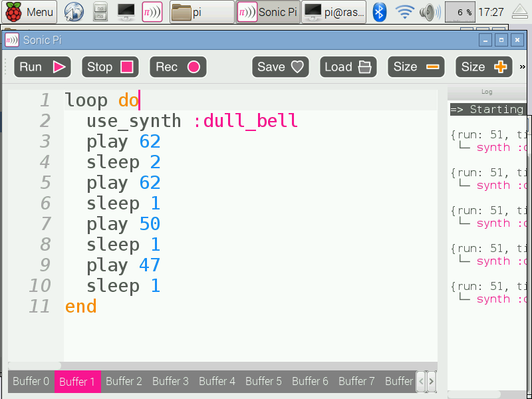
Task: Switch to Buffer 5 tab
Action: point(263,381)
